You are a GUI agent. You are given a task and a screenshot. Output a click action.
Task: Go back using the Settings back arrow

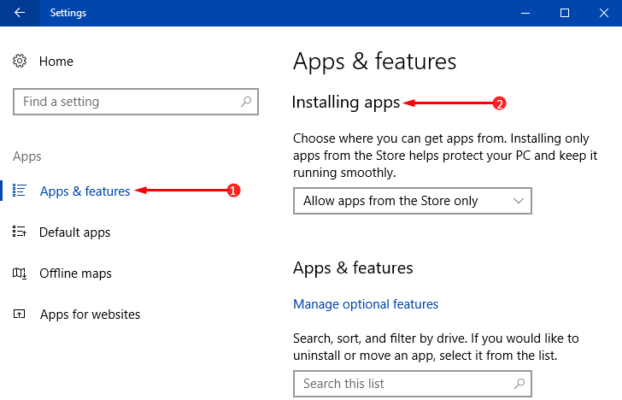[19, 13]
